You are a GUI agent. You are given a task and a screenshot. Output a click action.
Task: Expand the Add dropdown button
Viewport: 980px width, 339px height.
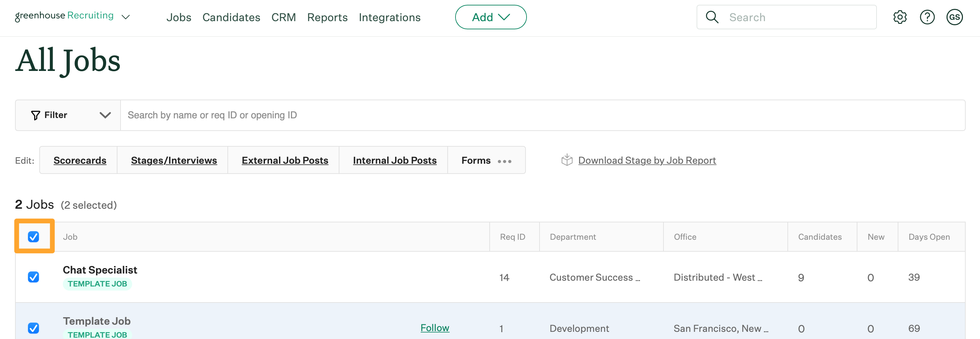point(490,17)
